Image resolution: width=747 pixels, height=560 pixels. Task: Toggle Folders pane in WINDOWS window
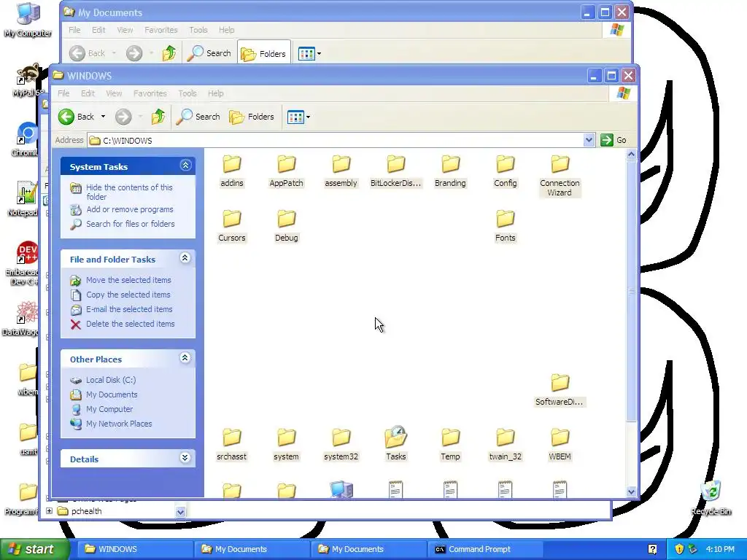tap(252, 117)
